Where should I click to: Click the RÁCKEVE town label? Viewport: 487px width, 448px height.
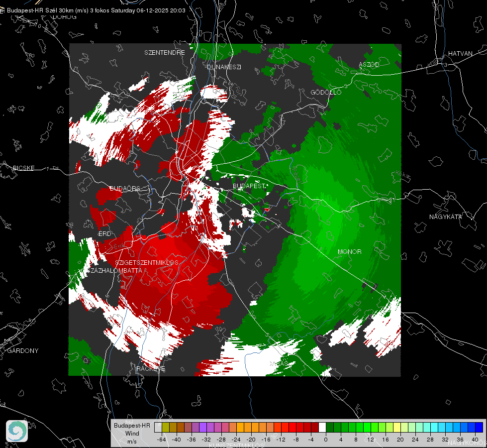click(151, 368)
